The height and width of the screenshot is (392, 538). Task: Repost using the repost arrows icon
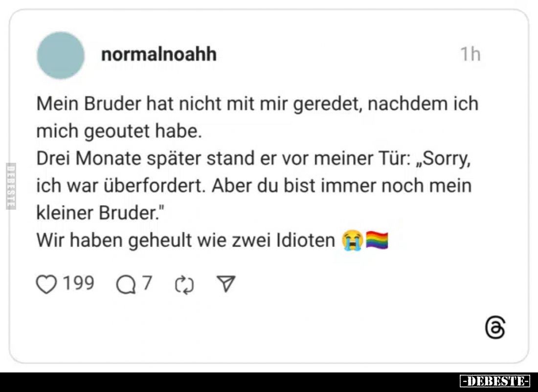[183, 283]
